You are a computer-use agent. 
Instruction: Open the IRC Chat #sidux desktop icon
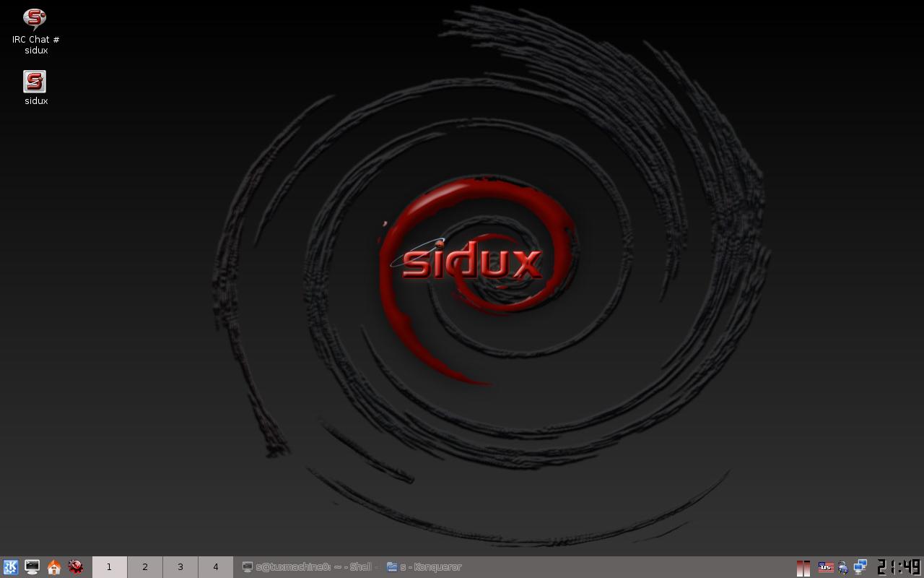(x=35, y=31)
